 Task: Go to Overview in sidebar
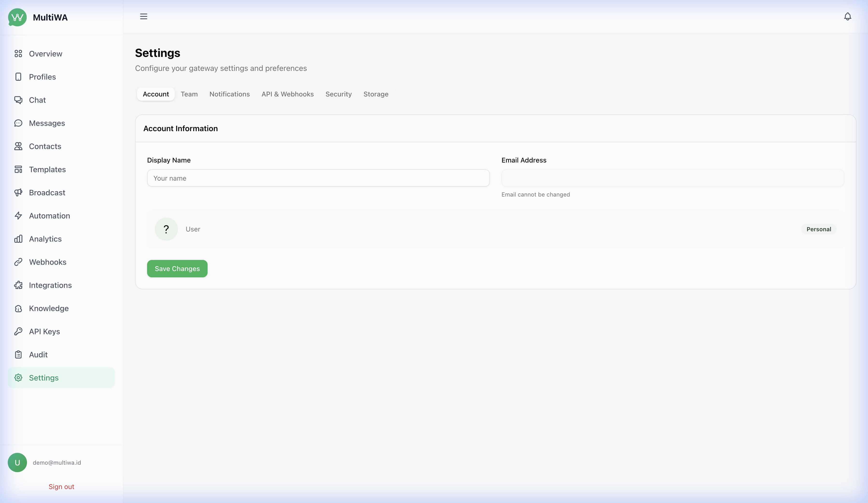(x=46, y=54)
